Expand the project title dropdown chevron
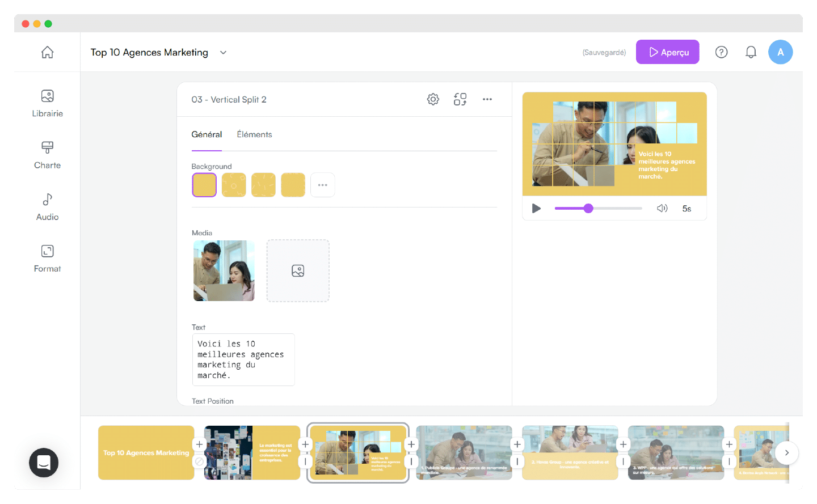The width and height of the screenshot is (817, 504). [224, 53]
